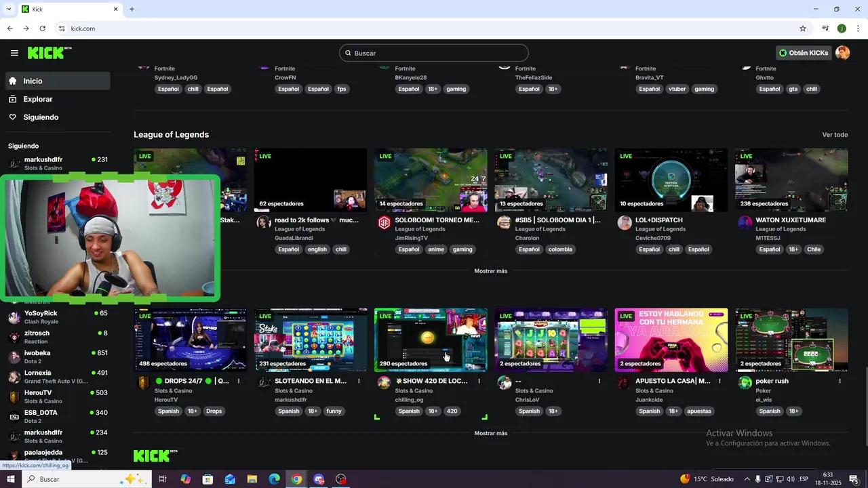Image resolution: width=868 pixels, height=488 pixels.
Task: Open YoSoyRick channel in sidebar
Action: coord(58,317)
